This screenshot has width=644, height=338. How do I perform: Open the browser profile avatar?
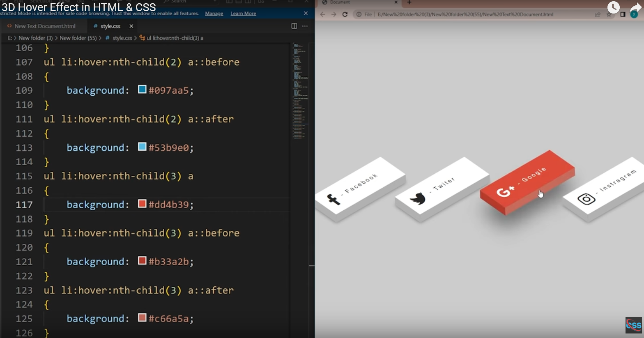tap(634, 14)
